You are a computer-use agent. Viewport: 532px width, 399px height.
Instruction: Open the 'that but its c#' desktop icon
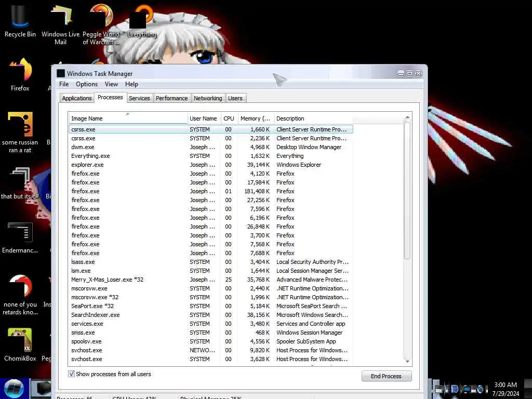click(20, 183)
